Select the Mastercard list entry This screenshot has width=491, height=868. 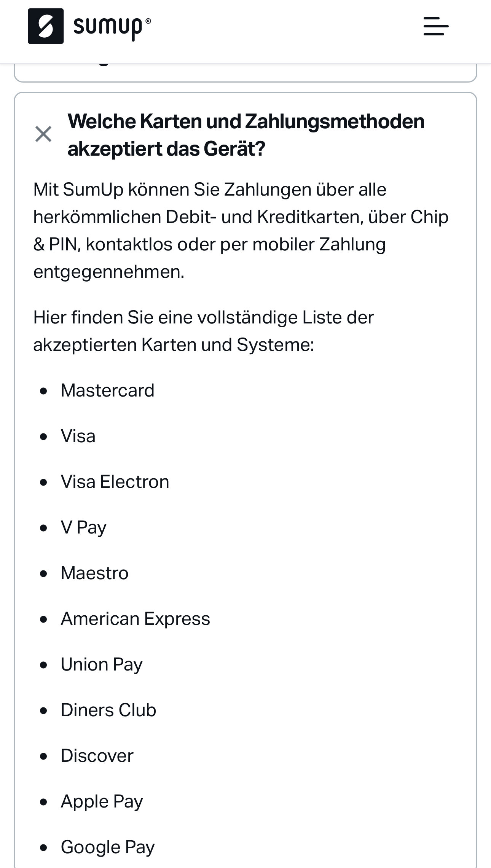107,390
